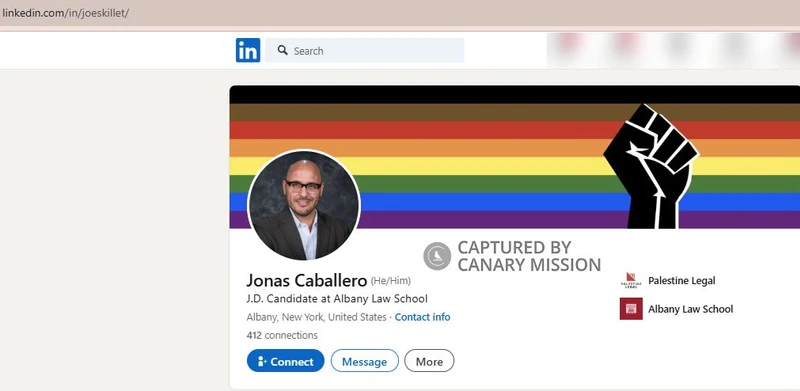Click the Connect button
The image size is (800, 391).
pos(285,361)
